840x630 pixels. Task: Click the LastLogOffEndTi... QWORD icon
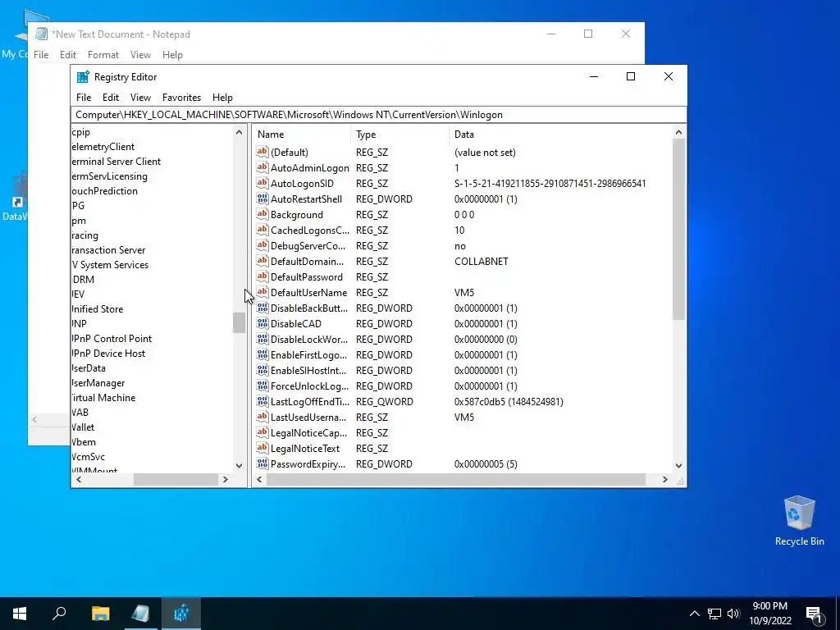pyautogui.click(x=262, y=401)
